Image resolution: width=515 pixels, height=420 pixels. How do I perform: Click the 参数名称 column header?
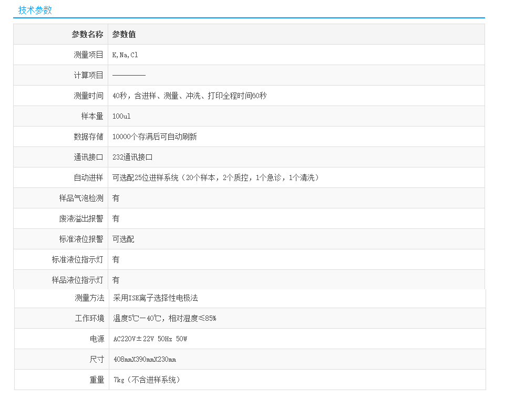coord(87,34)
